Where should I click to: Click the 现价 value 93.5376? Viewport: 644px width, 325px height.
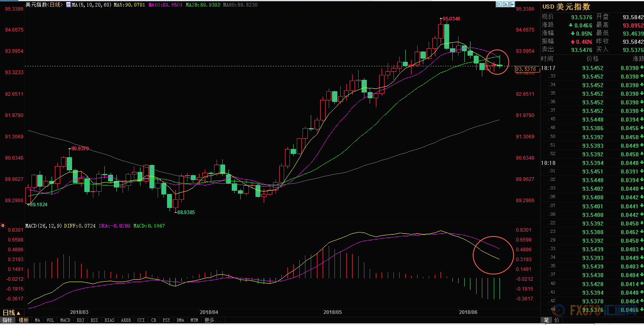pos(582,17)
